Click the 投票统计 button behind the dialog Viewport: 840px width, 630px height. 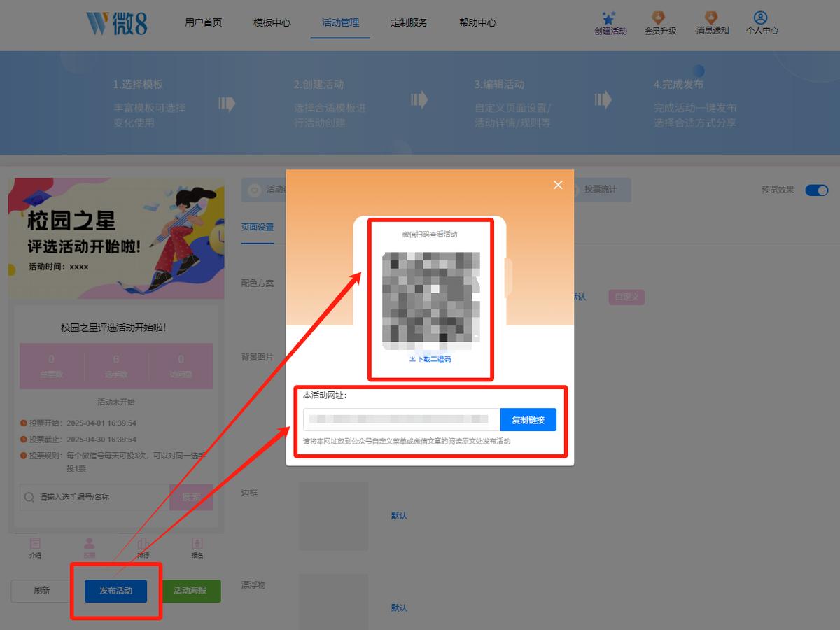601,190
